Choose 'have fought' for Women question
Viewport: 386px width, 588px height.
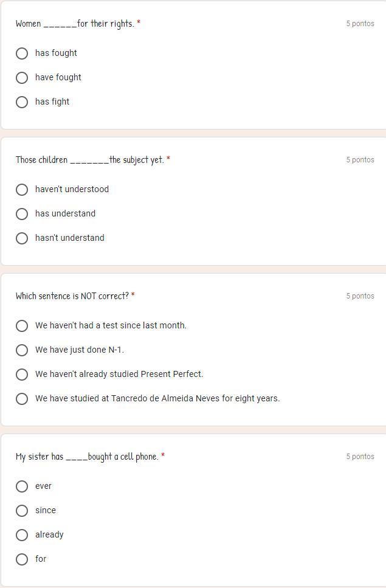pyautogui.click(x=22, y=78)
